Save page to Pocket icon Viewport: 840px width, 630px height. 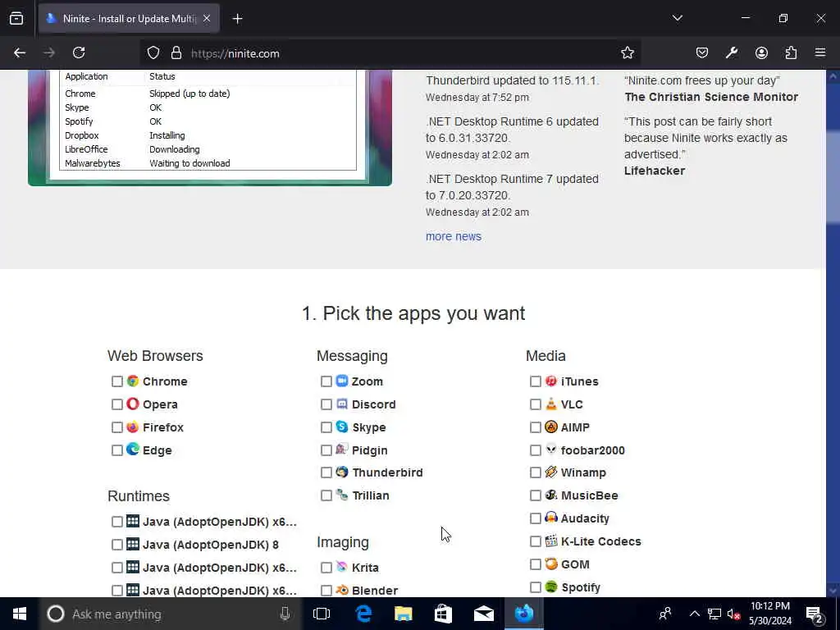coord(702,53)
